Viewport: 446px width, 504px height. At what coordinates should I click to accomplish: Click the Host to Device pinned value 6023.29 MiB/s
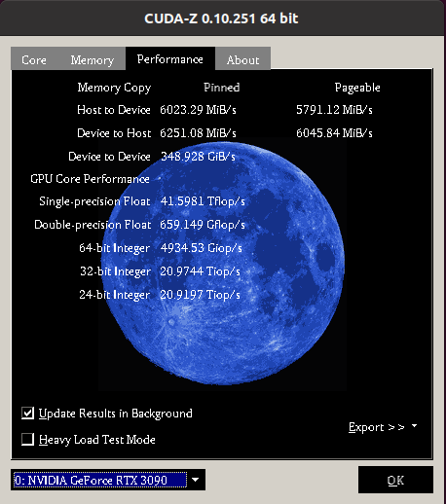[x=198, y=110]
